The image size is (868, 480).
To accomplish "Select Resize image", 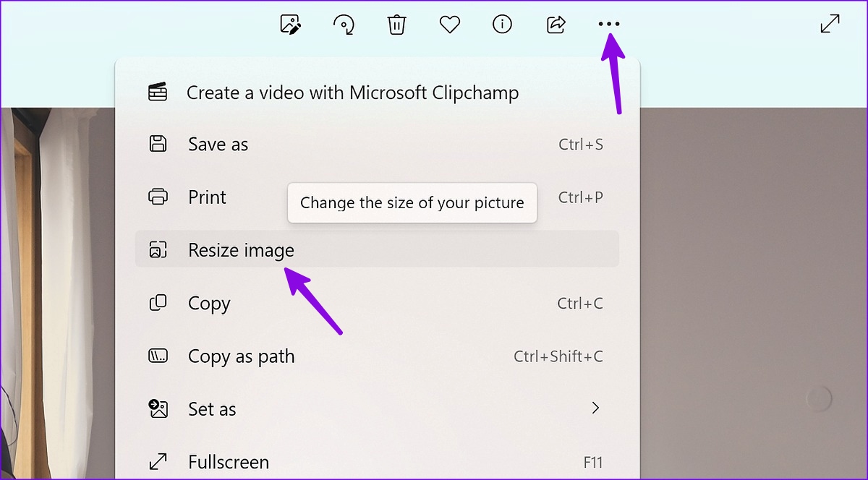I will coord(241,249).
